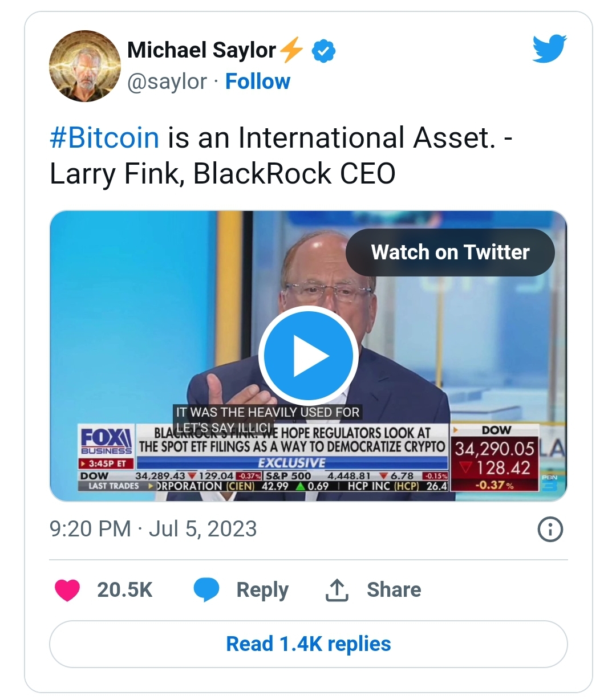Open the tweet info circle icon
The height and width of the screenshot is (700, 616).
tap(550, 530)
